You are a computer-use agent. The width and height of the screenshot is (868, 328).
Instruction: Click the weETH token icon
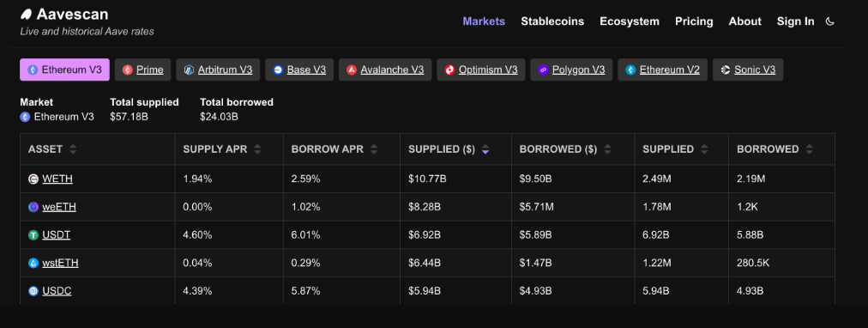point(33,207)
